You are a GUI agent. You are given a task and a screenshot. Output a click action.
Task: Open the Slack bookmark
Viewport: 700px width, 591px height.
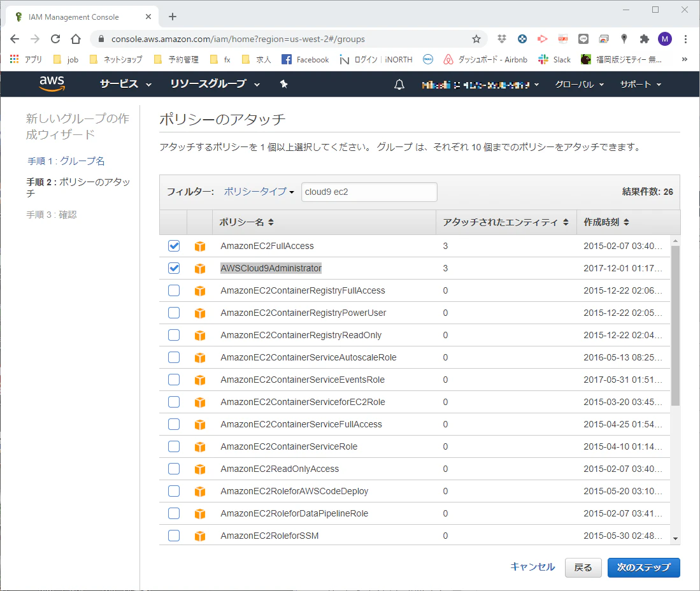555,59
